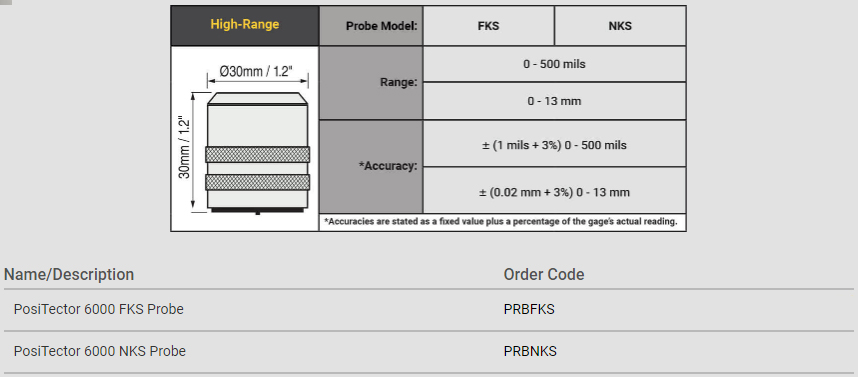Click the probe dimension diagram image
Image resolution: width=858 pixels, height=377 pixels.
pos(245,139)
